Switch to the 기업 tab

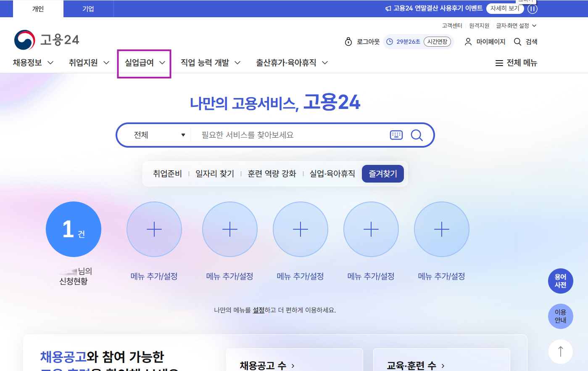[88, 9]
